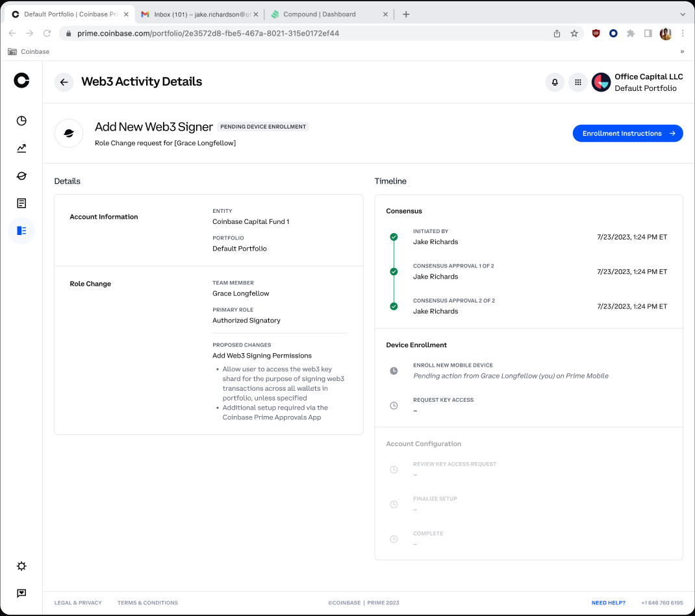Click Enrollment Instructions button
This screenshot has width=695, height=616.
tap(627, 133)
